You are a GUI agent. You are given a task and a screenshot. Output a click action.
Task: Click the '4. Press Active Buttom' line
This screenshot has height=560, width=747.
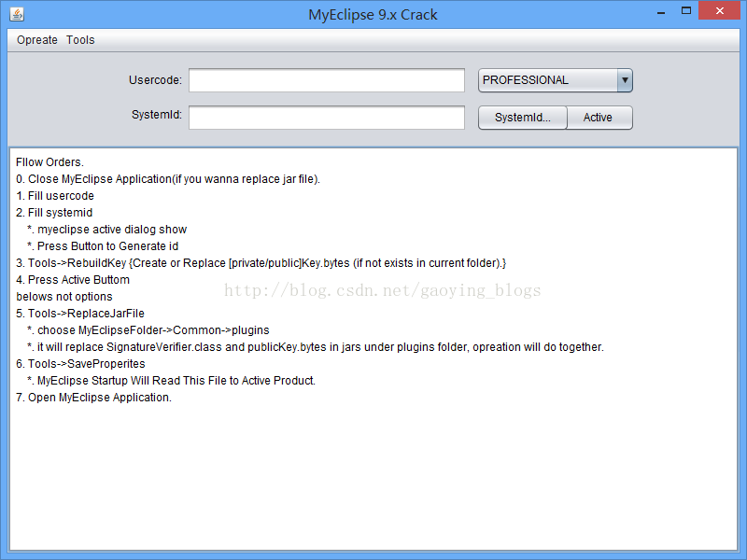click(73, 279)
